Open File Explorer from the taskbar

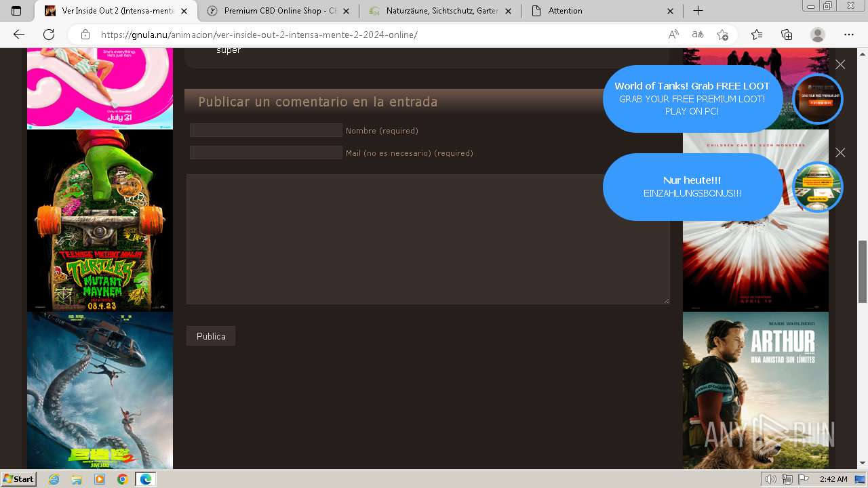tap(77, 479)
